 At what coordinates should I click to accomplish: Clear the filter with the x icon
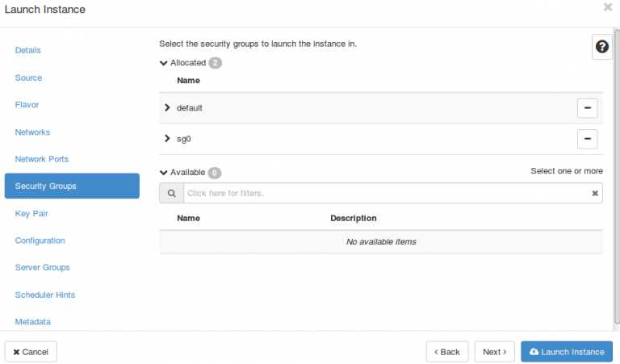click(x=595, y=194)
